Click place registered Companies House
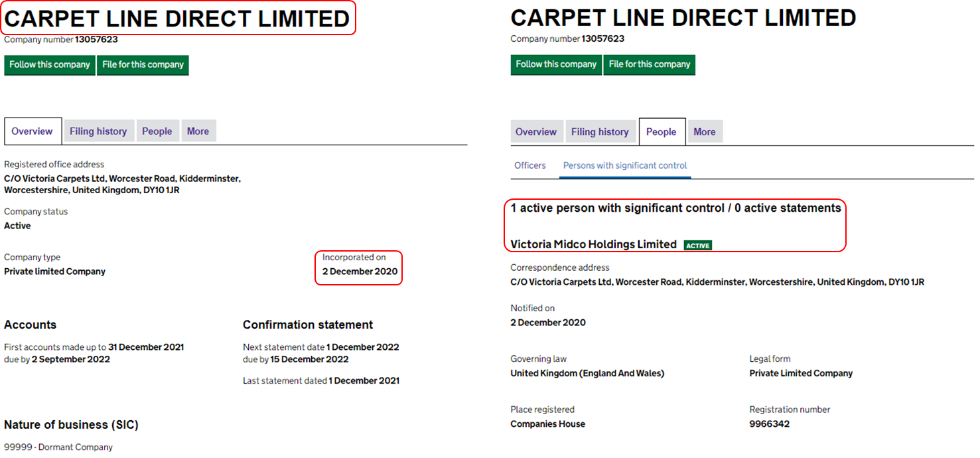 [x=548, y=424]
